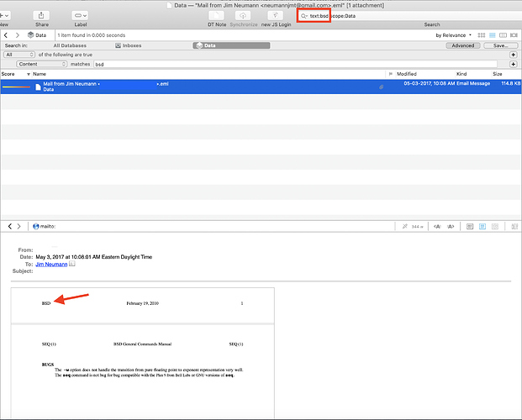Click the BUGS section heading
Screen dimensions: 522x420
tap(48, 365)
